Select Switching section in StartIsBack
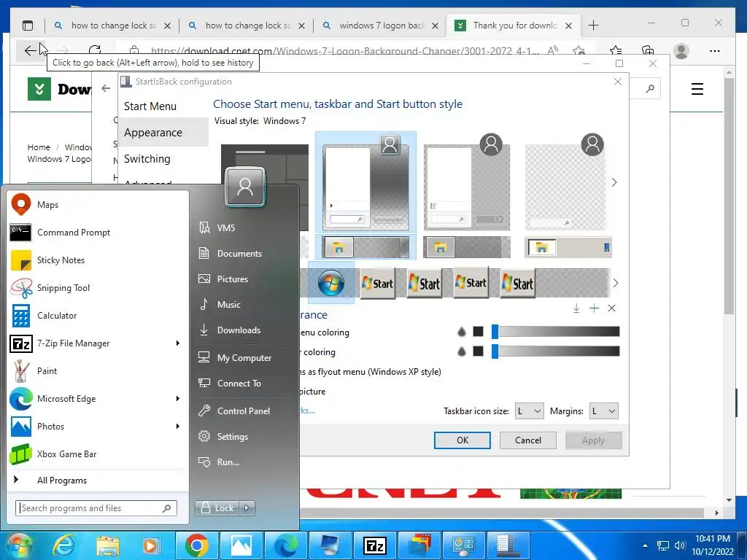This screenshot has width=747, height=560. click(147, 158)
